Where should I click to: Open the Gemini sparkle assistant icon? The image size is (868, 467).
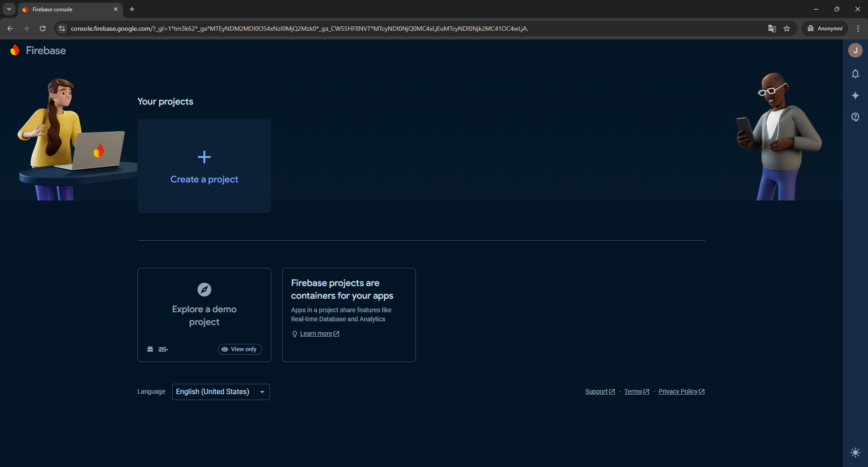[x=855, y=95]
